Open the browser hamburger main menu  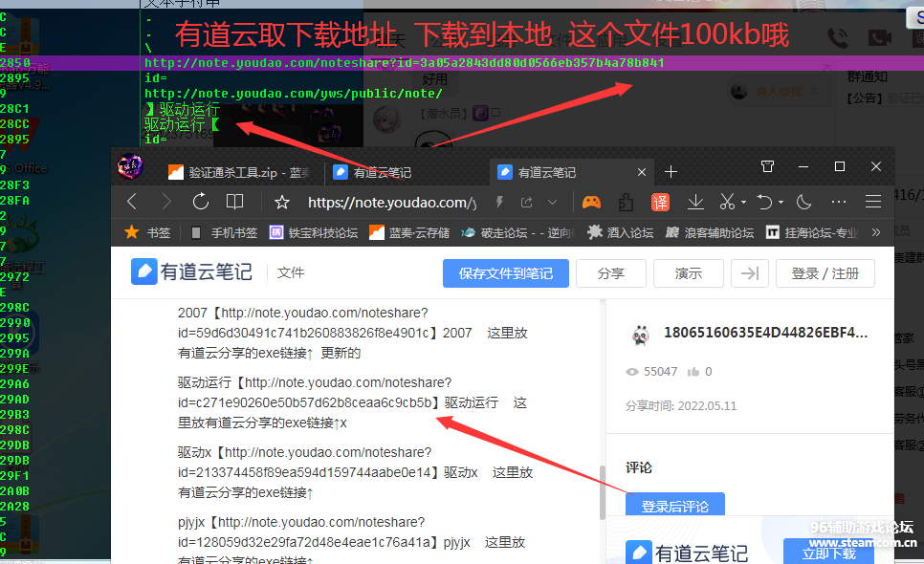tap(872, 202)
